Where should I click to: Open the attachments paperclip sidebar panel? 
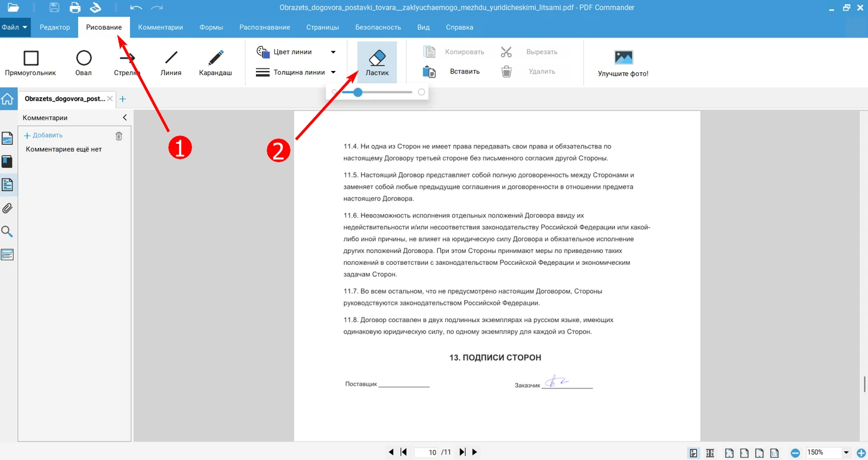coord(7,208)
